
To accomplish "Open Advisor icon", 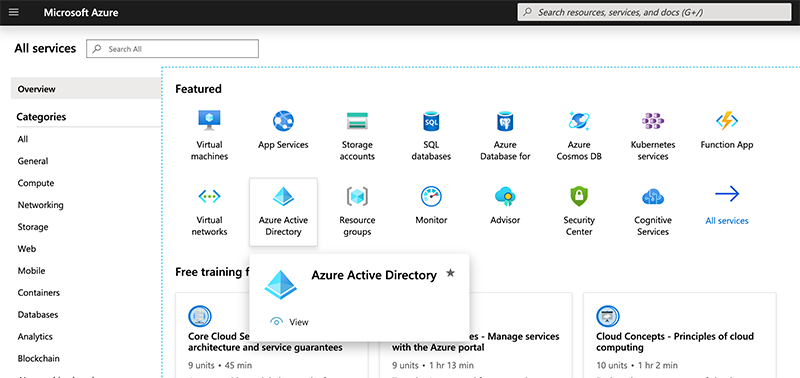I will [505, 196].
